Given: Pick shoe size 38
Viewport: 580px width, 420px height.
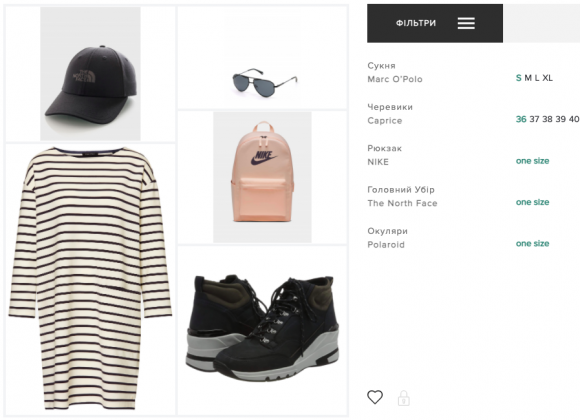Looking at the screenshot, I should click(547, 119).
